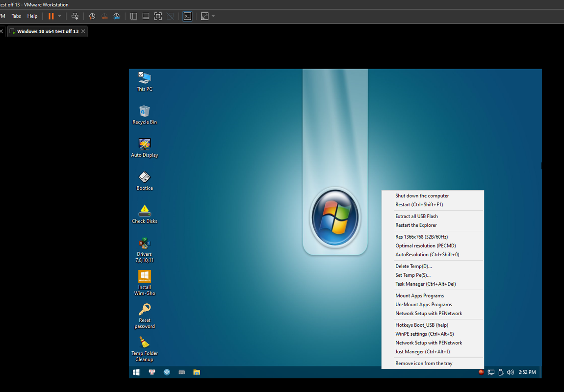Click the 2:52 PM taskbar clock
Screen dimensions: 564x392
coord(527,372)
